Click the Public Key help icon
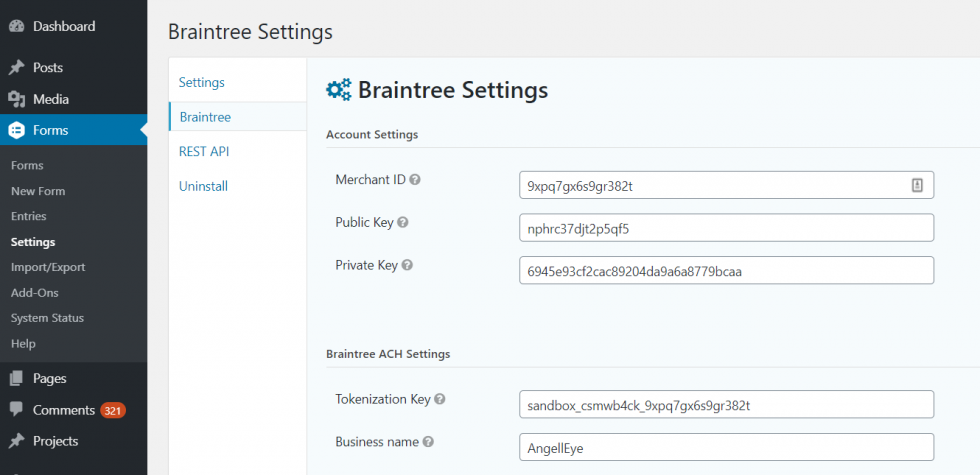This screenshot has width=980, height=475. pos(403,223)
